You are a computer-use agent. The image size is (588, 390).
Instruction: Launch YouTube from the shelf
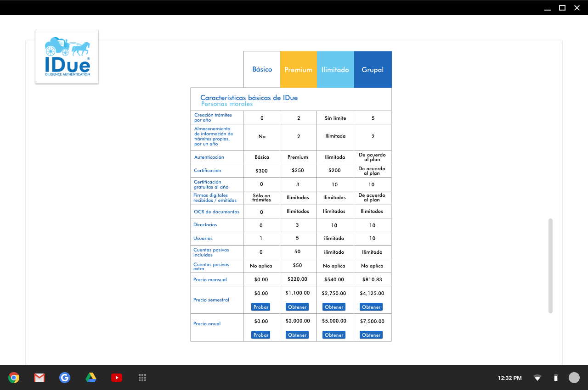coord(117,378)
